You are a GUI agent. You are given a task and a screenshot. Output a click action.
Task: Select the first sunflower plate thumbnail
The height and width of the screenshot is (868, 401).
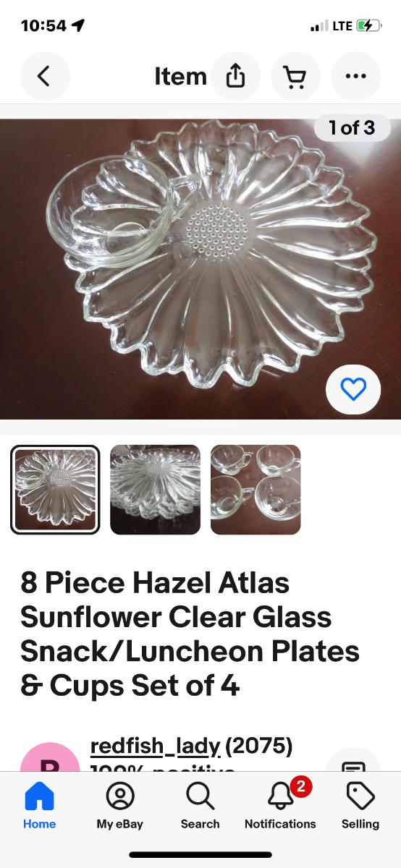[x=55, y=490]
